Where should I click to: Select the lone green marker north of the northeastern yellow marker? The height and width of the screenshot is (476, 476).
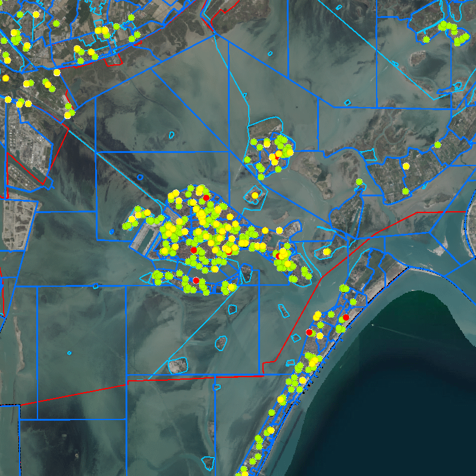pyautogui.click(x=437, y=145)
